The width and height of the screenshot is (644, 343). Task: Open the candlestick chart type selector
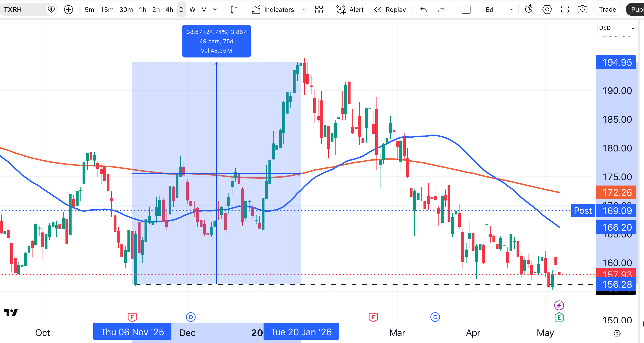(x=234, y=10)
